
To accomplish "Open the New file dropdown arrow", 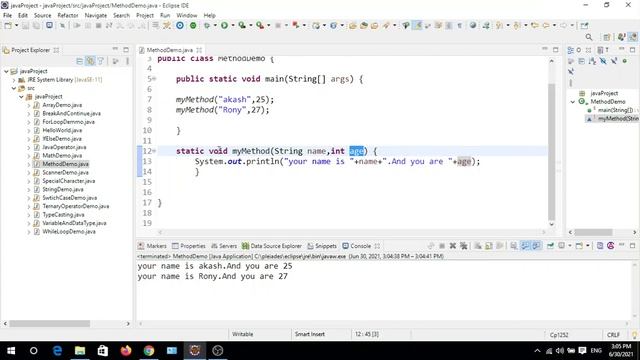I will (x=16, y=25).
